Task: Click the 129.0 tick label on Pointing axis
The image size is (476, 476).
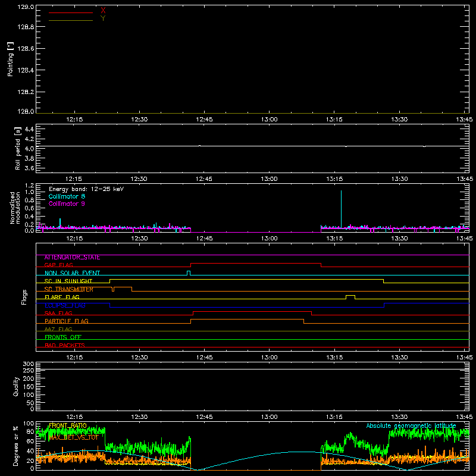Action: [26, 7]
